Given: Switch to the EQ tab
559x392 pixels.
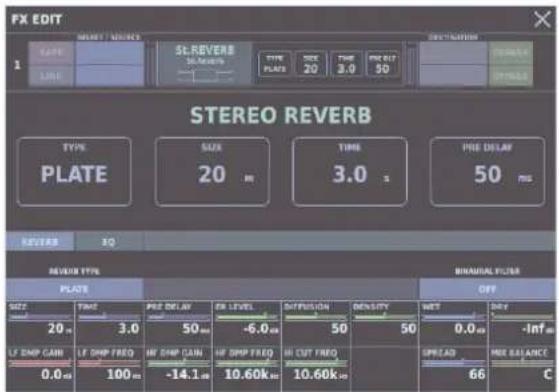Looking at the screenshot, I should [109, 242].
